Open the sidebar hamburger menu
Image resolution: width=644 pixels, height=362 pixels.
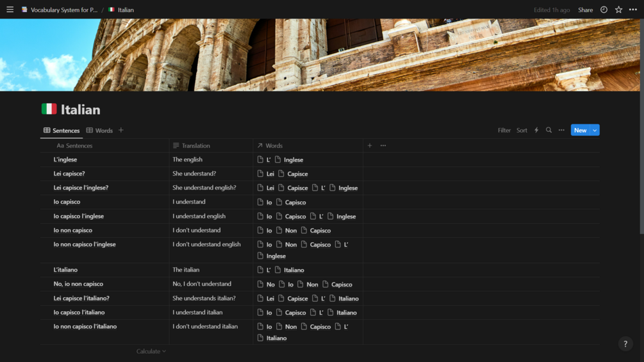tap(10, 10)
